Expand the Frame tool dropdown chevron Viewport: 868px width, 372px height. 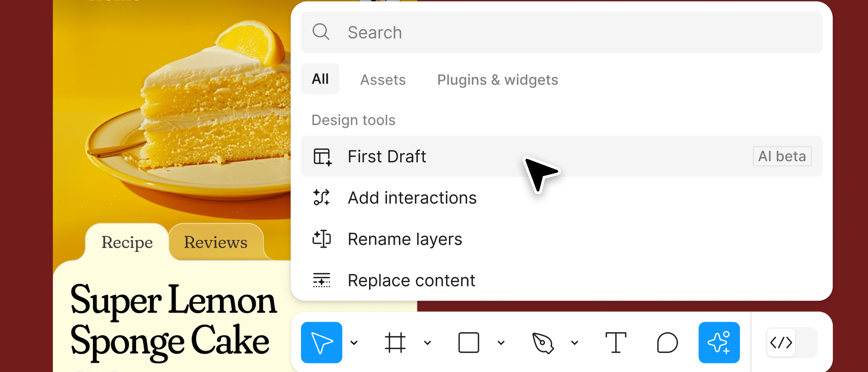pos(428,343)
